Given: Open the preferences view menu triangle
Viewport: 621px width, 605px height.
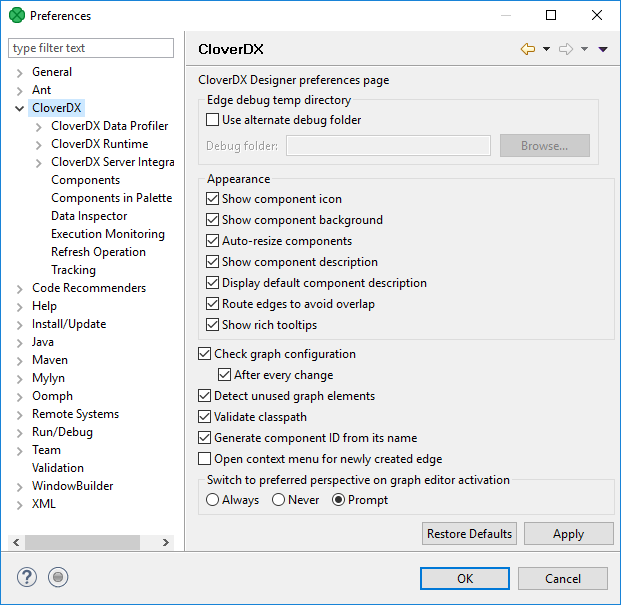Looking at the screenshot, I should (x=603, y=49).
